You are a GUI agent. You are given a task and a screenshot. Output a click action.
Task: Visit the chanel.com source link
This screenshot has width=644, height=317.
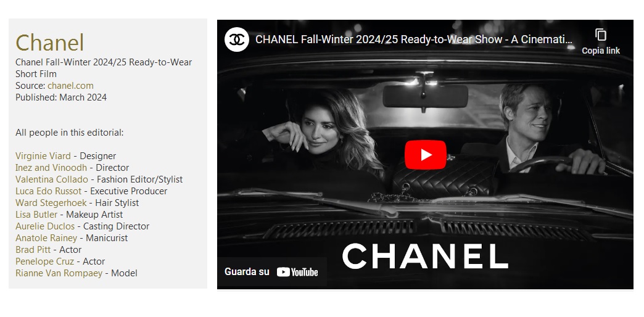click(71, 86)
